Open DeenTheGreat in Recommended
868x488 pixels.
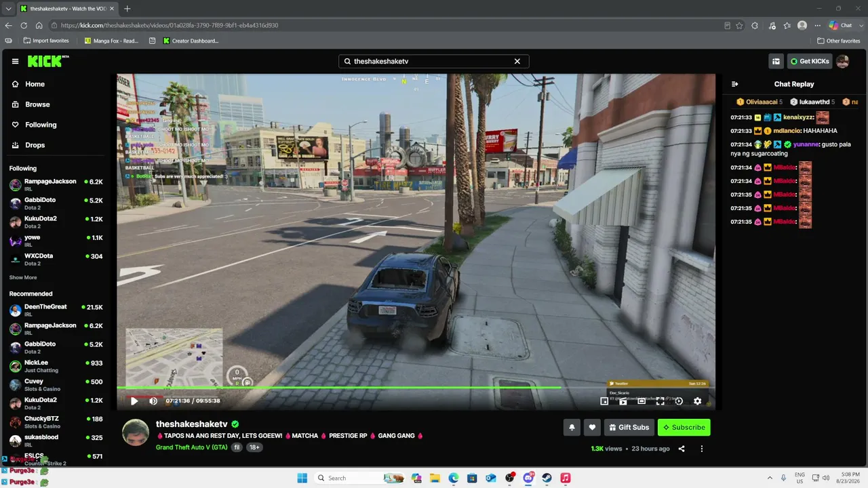pos(56,310)
